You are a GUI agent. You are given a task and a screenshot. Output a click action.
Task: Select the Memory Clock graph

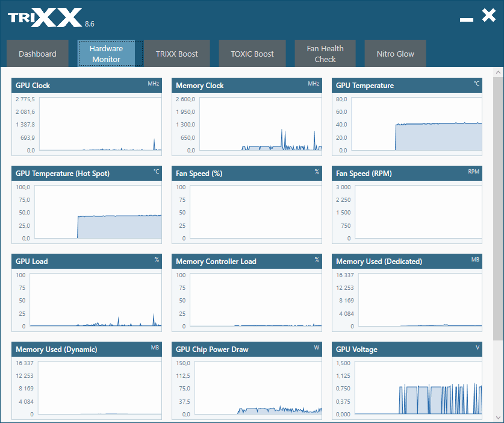(x=260, y=124)
